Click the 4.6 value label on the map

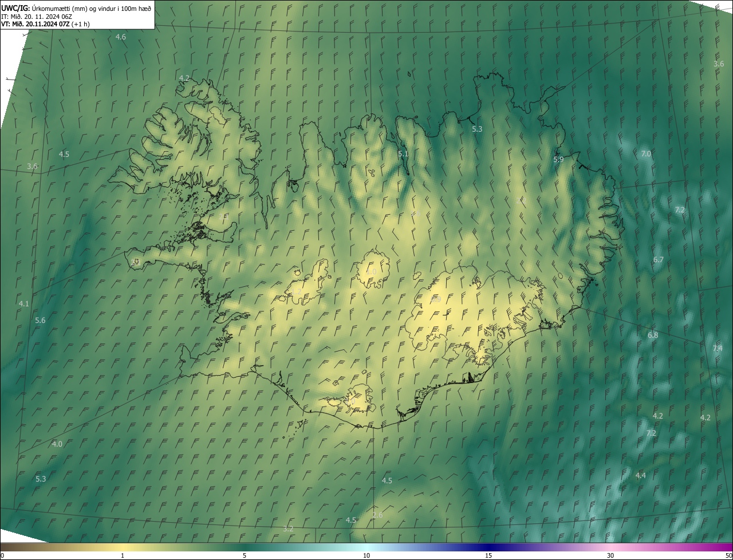pos(121,37)
